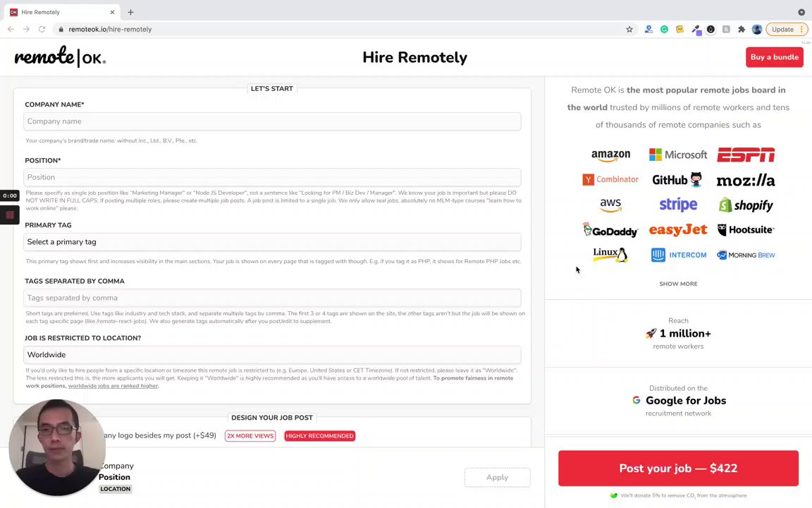This screenshot has height=508, width=812.
Task: Open the Select a primary tag dropdown
Action: coord(272,242)
